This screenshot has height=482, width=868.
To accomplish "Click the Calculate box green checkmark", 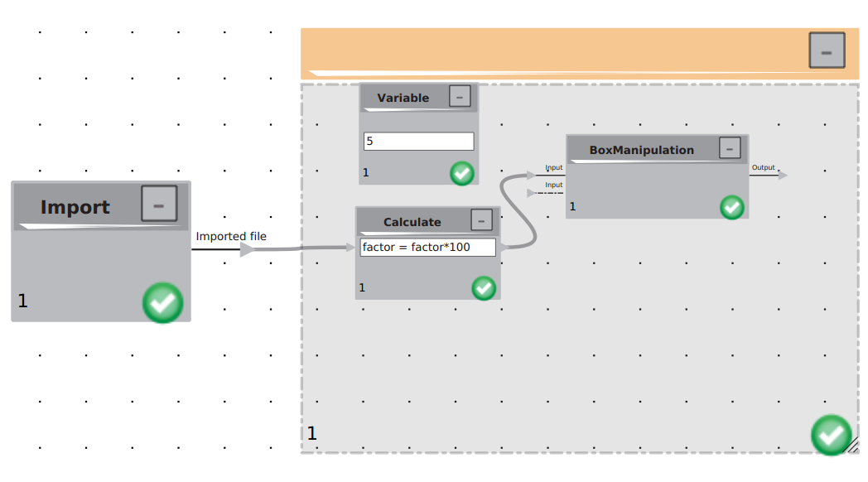I will [483, 287].
